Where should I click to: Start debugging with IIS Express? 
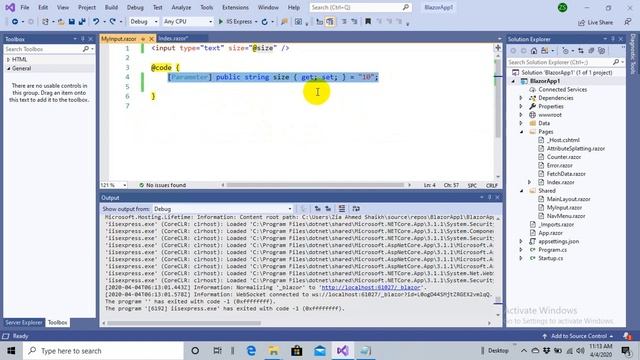[x=235, y=22]
